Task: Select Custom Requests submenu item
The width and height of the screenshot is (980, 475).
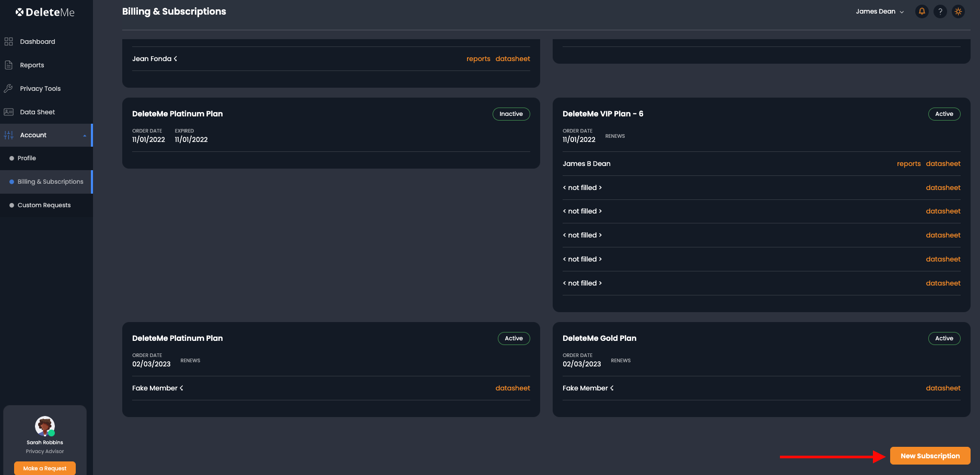Action: pyautogui.click(x=46, y=205)
